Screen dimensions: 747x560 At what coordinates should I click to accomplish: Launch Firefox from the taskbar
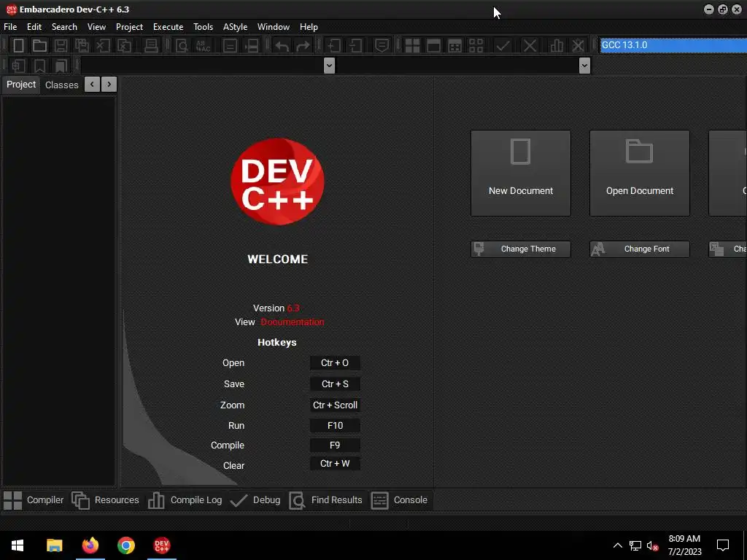tap(90, 545)
